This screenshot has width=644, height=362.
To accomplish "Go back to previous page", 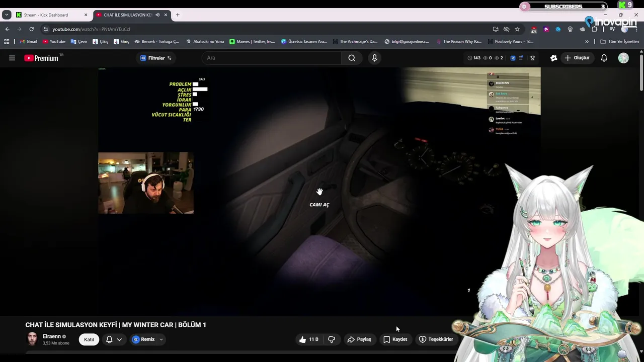I will tap(7, 29).
